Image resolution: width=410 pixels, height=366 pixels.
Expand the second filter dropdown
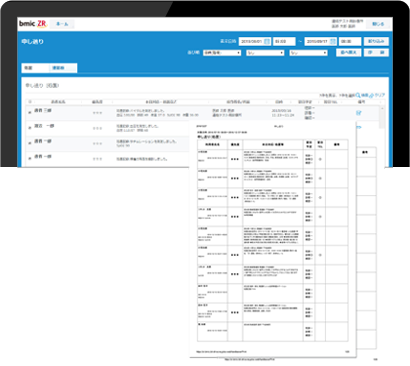[265, 53]
